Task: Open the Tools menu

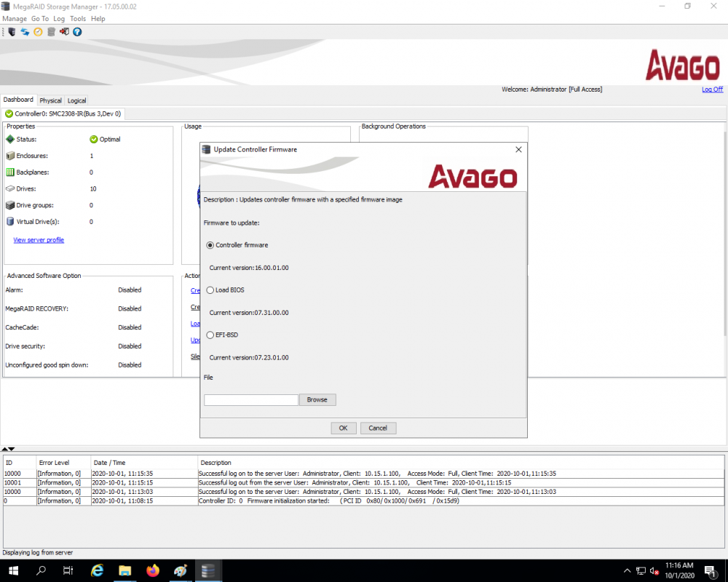Action: tap(78, 19)
